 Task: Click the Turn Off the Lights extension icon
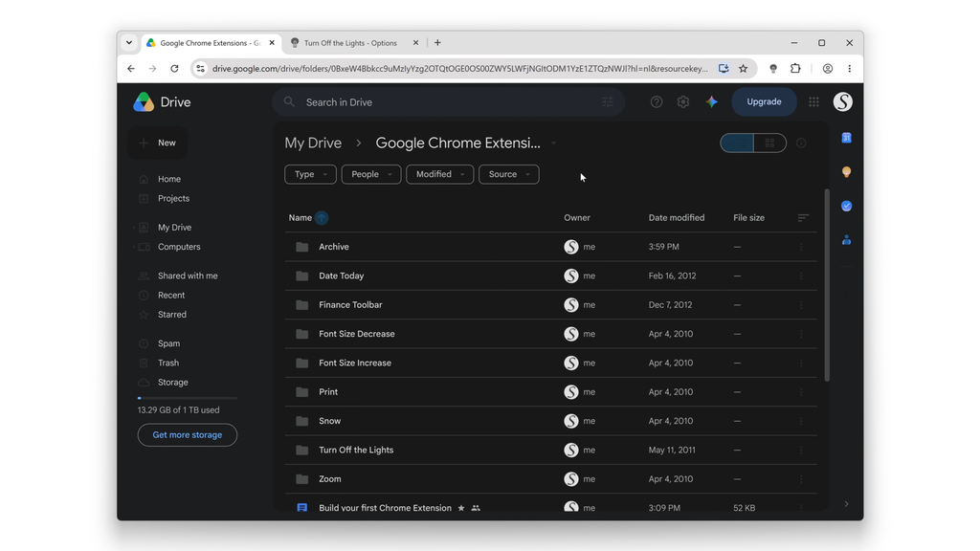point(773,69)
